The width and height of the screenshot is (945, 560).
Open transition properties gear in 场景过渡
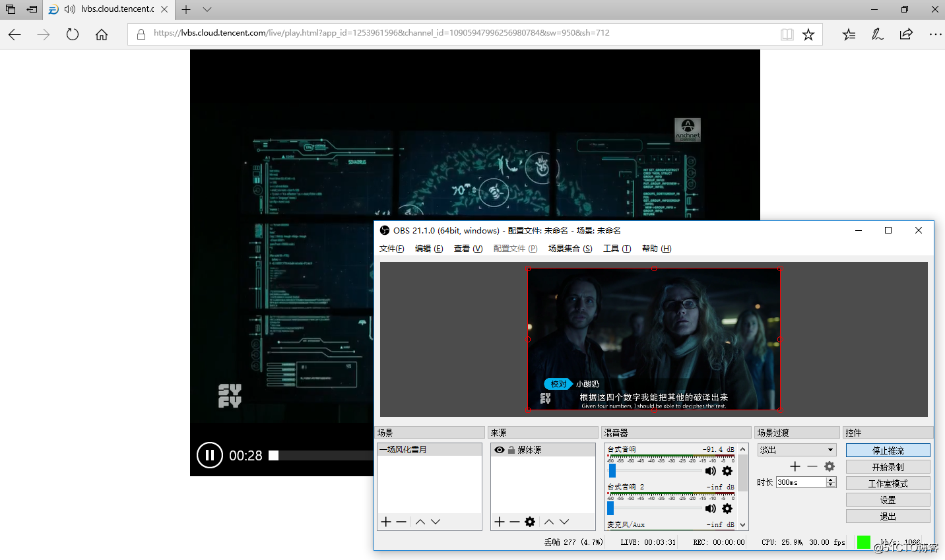tap(830, 466)
